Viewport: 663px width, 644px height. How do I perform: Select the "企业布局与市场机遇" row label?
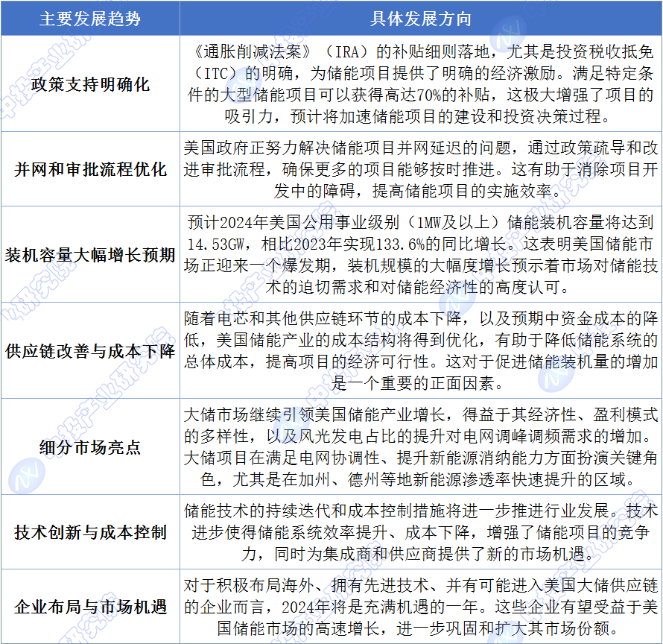[89, 607]
